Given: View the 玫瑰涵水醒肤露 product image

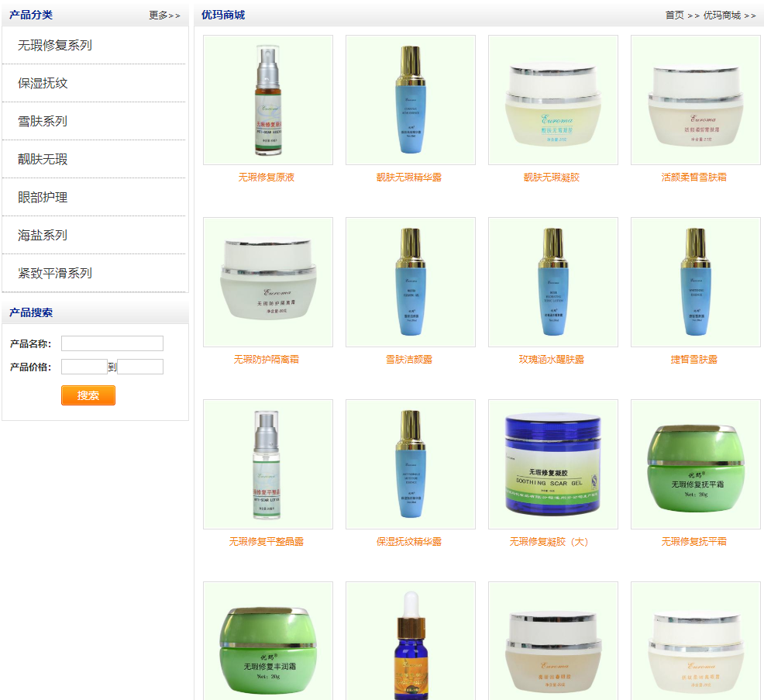Looking at the screenshot, I should pyautogui.click(x=553, y=282).
